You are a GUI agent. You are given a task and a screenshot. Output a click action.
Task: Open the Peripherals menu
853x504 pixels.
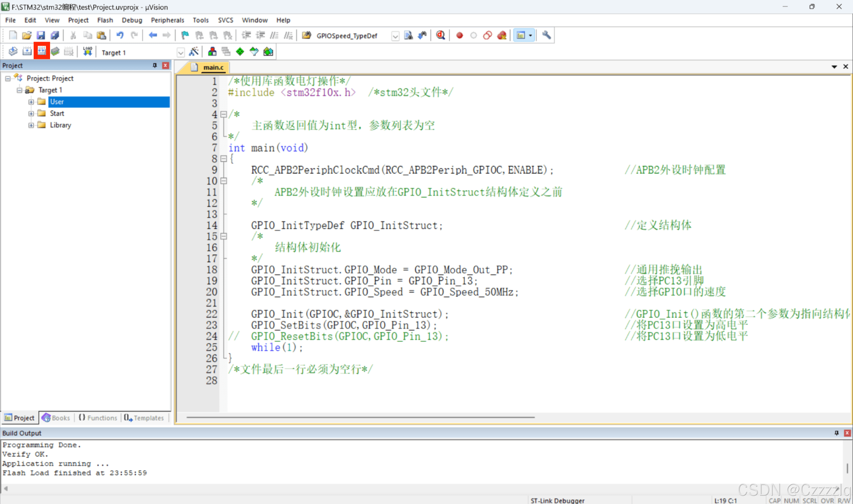click(167, 20)
